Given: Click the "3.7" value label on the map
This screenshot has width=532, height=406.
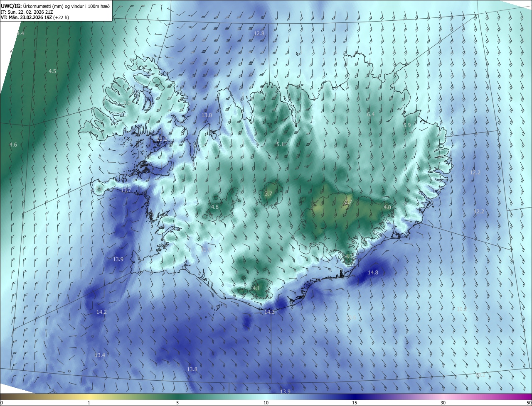Looking at the screenshot, I should point(268,194).
